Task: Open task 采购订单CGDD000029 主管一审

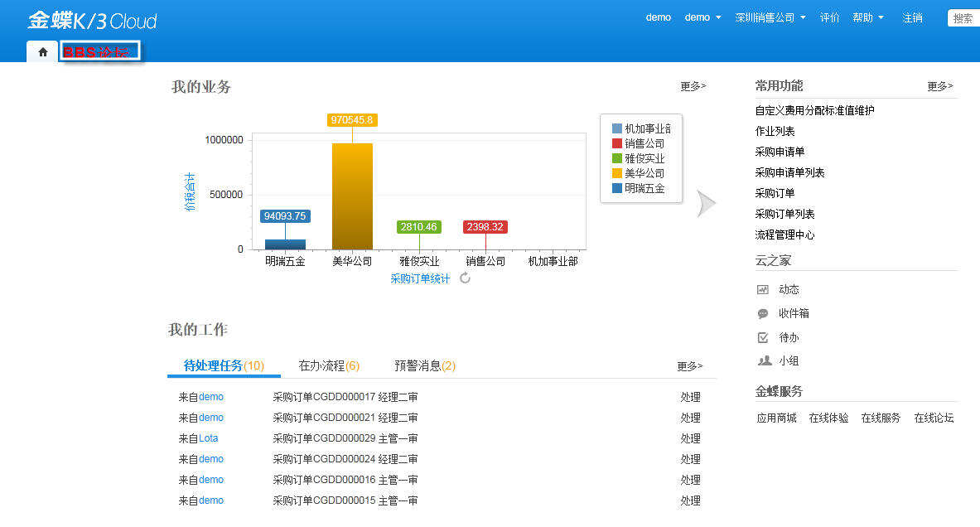Action: pyautogui.click(x=345, y=439)
